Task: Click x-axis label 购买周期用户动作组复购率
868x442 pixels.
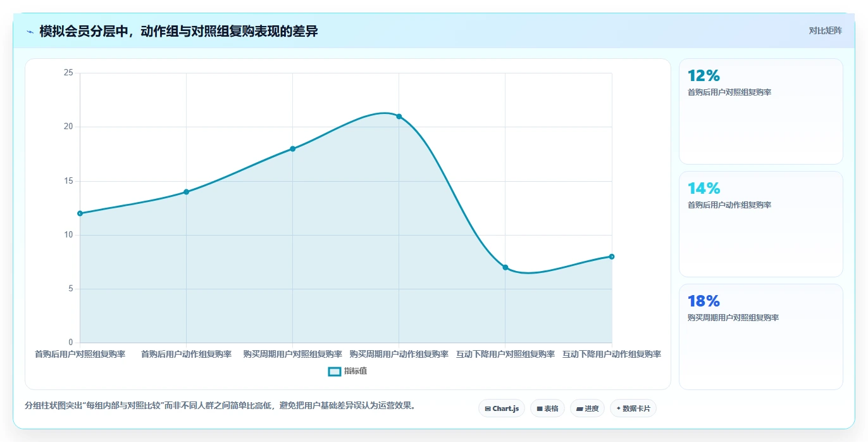Action: click(x=399, y=354)
